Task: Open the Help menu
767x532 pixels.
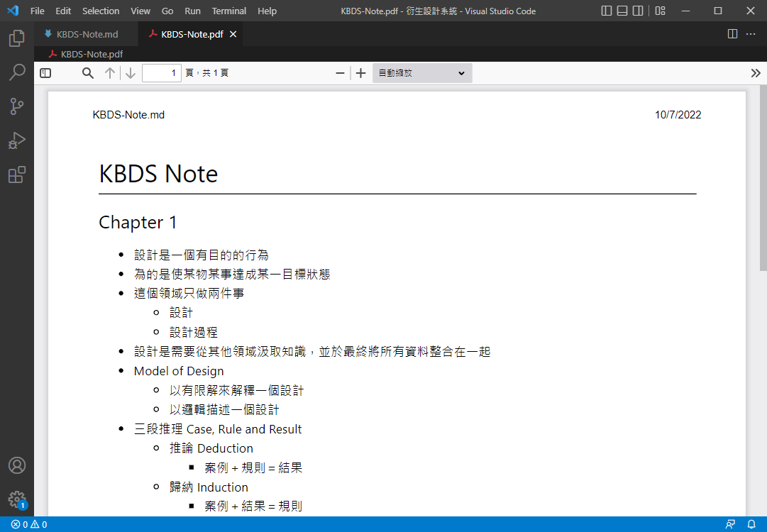Action: pyautogui.click(x=267, y=11)
